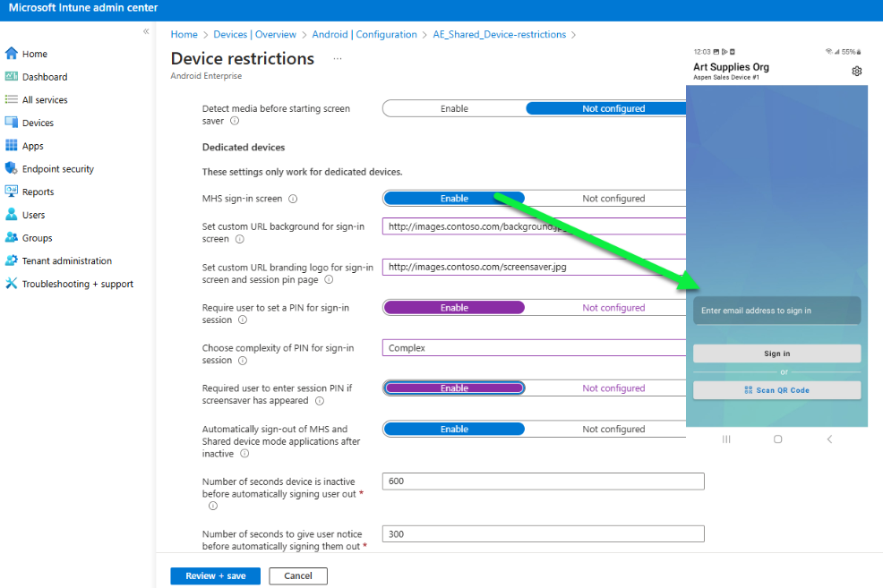Open Devices | Overview breadcrumb
The image size is (883, 588).
coord(254,34)
